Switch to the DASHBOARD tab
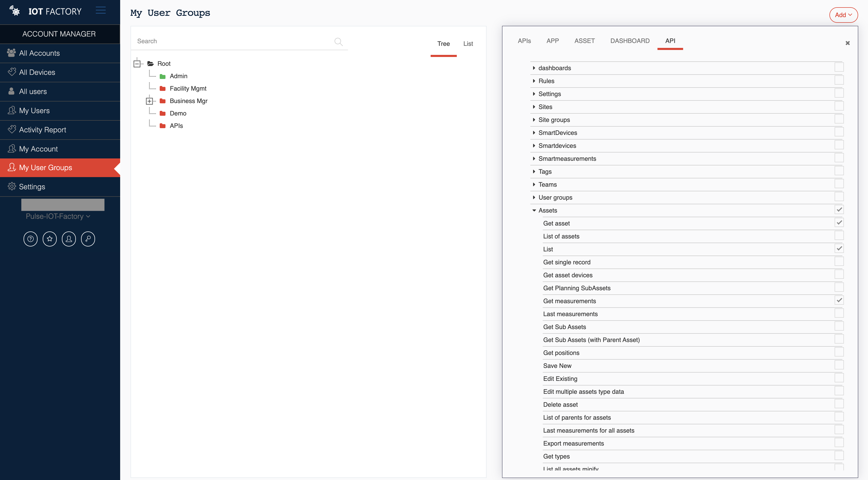This screenshot has height=480, width=868. [x=630, y=41]
